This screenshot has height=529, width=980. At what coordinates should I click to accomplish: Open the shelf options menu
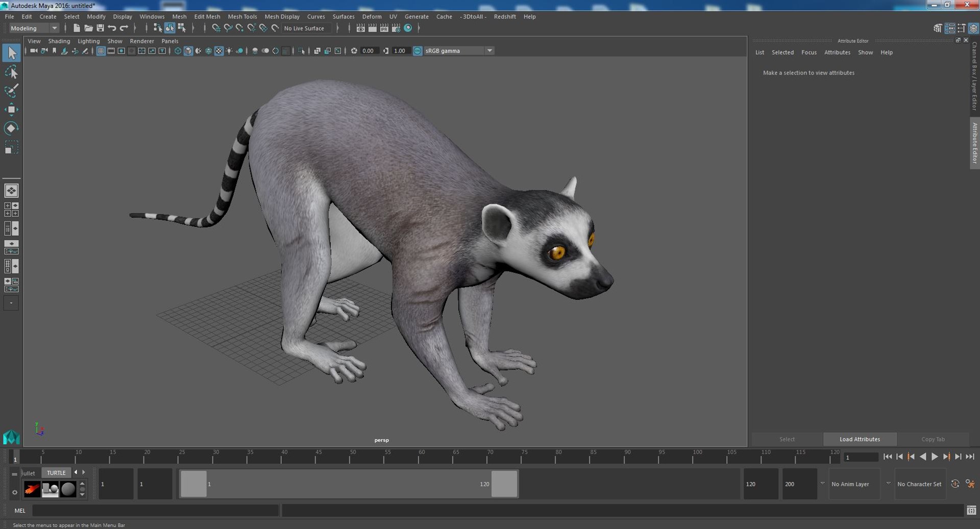point(14,492)
